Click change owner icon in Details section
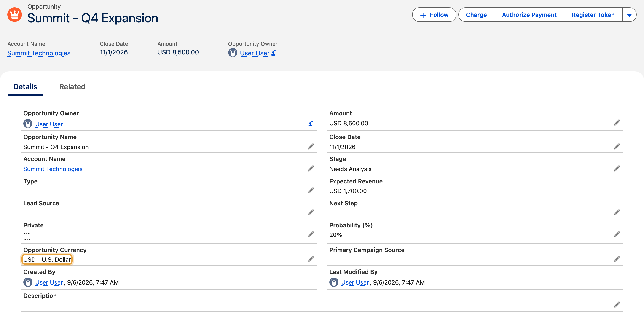Screen dimensions: 644x317 tap(311, 124)
